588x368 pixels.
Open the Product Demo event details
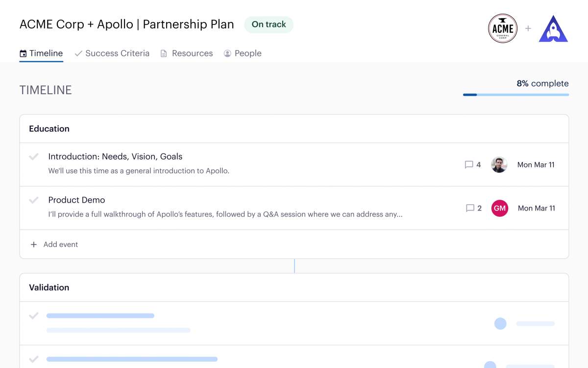[x=76, y=200]
